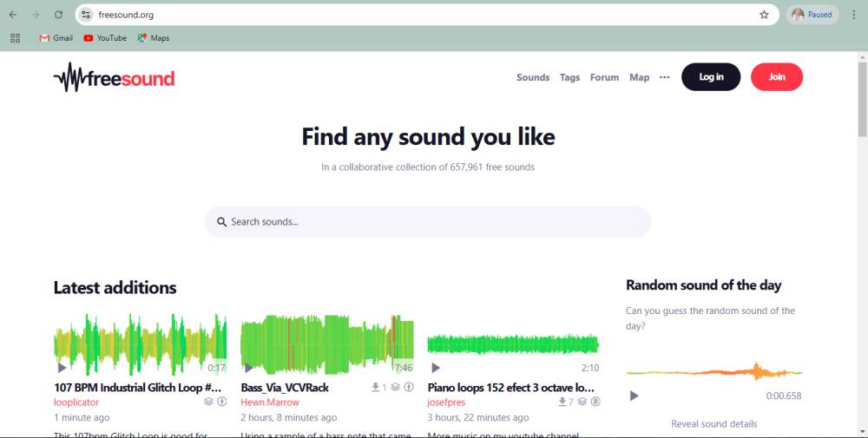Click the 2:10 duration label
Image resolution: width=868 pixels, height=438 pixels.
(x=590, y=368)
